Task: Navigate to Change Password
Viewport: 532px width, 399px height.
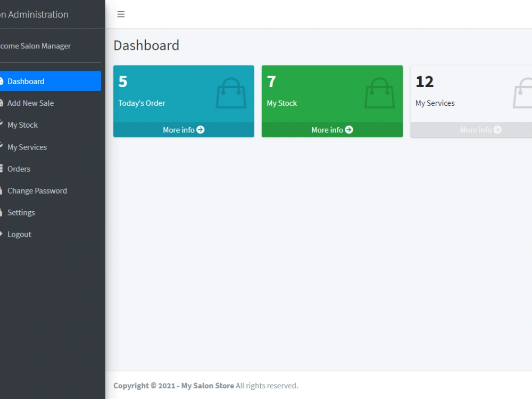Action: coord(50,190)
